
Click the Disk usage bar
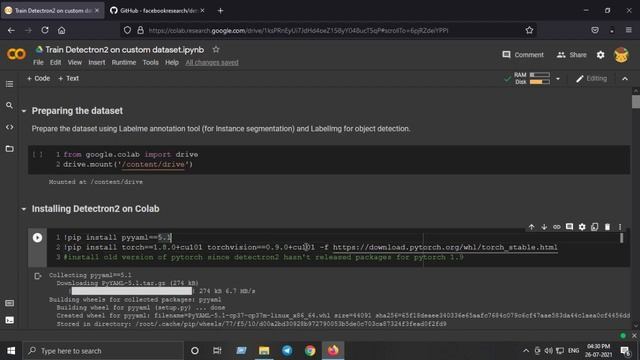(540, 82)
